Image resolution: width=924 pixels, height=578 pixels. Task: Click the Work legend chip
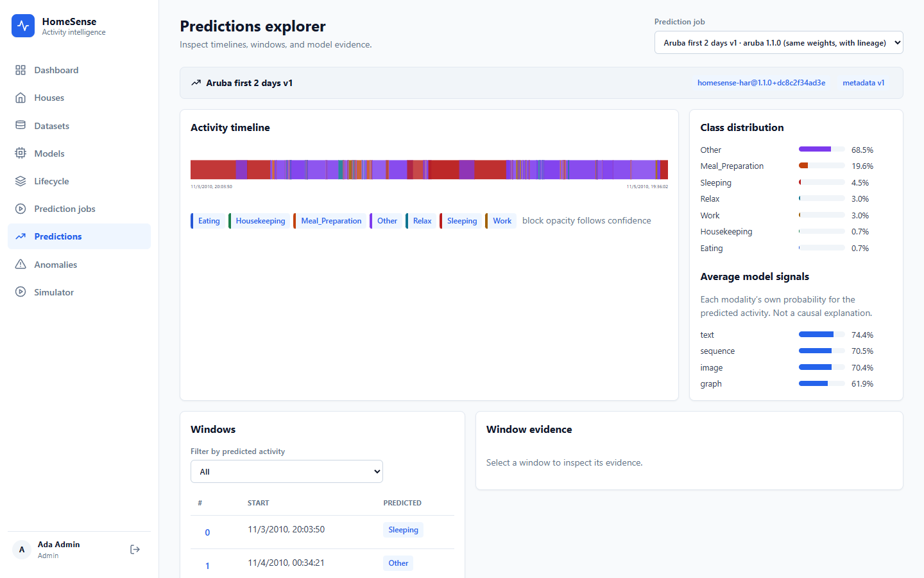pos(501,221)
